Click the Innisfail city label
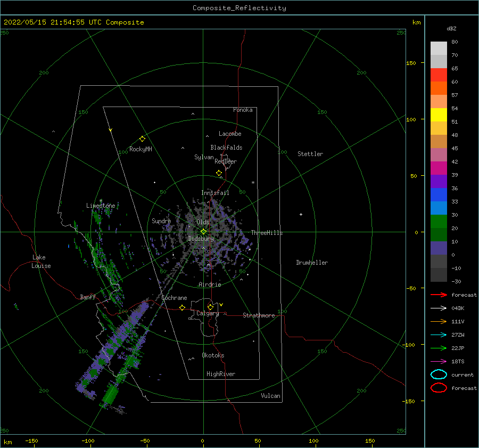479x448 pixels. pyautogui.click(x=215, y=193)
